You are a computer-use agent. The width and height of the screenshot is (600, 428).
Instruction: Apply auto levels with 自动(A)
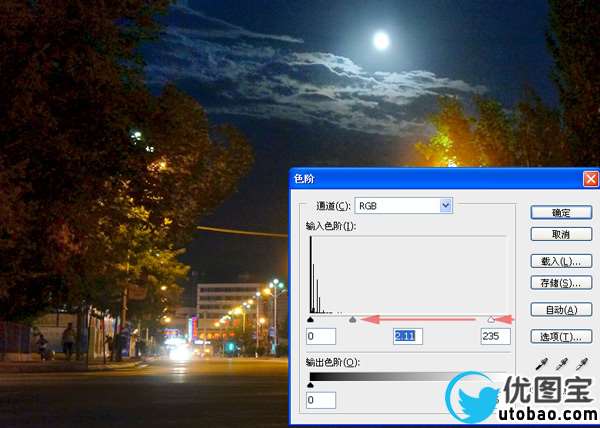[560, 310]
